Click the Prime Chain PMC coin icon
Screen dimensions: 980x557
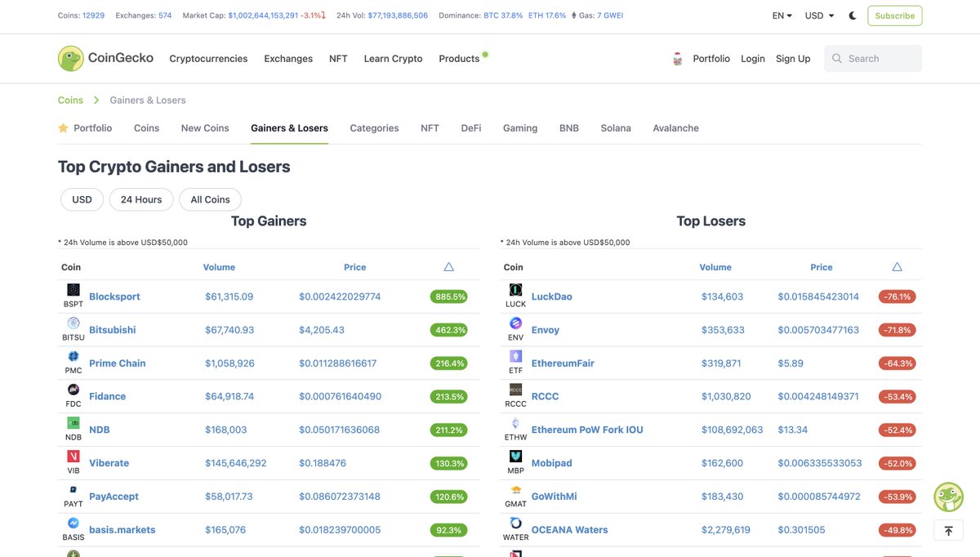click(x=73, y=357)
